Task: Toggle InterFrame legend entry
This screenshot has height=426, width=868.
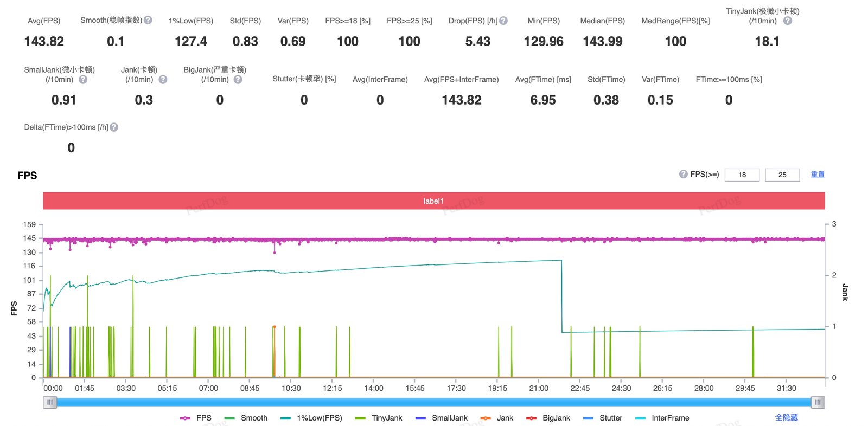Action: coord(662,418)
